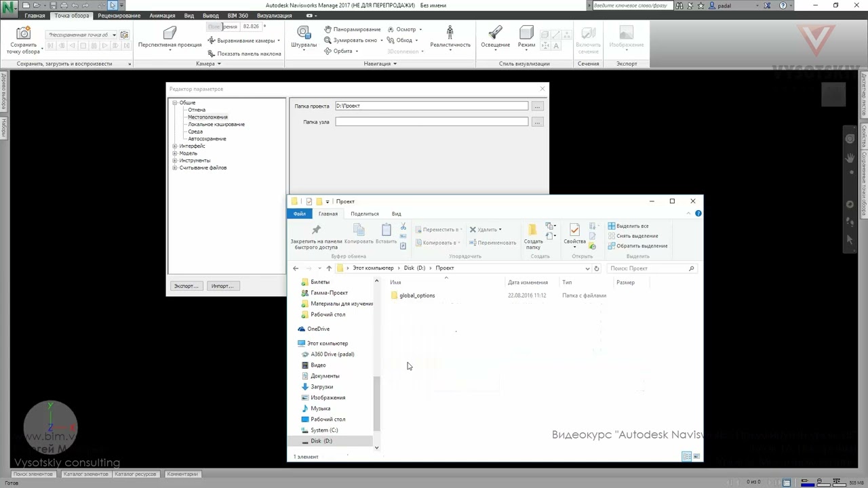
Task: Click Invert Selection in Explorer ribbon
Action: pyautogui.click(x=637, y=246)
